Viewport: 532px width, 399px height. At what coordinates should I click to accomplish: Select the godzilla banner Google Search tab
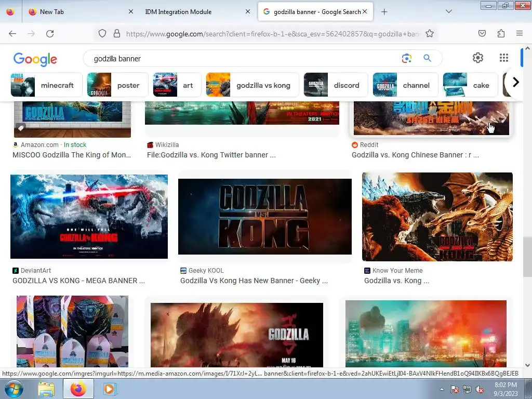click(315, 12)
